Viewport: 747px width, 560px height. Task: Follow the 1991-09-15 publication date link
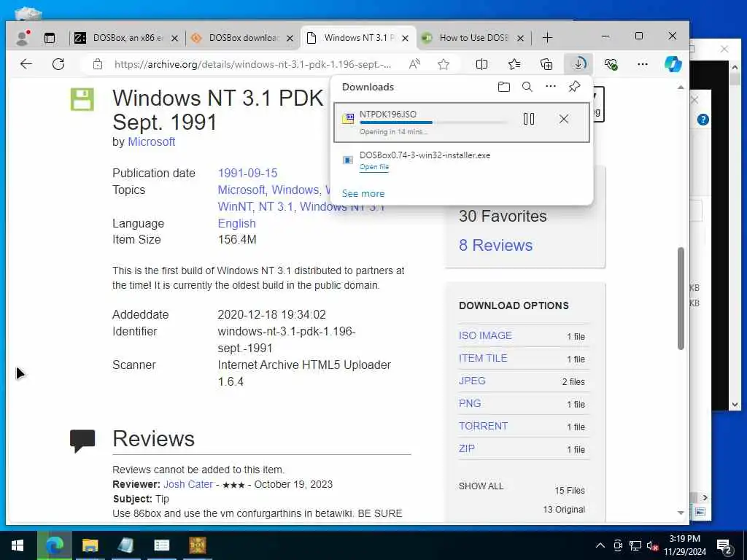[x=247, y=173]
